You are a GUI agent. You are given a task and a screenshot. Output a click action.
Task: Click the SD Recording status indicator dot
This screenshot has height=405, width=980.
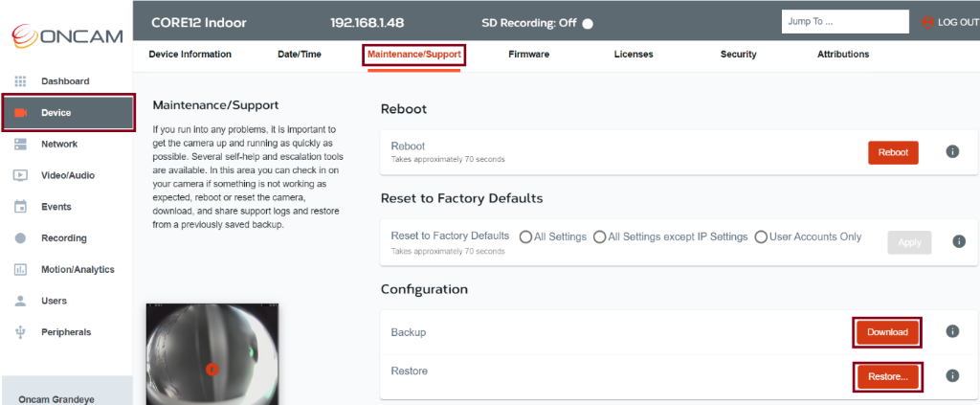click(x=588, y=24)
